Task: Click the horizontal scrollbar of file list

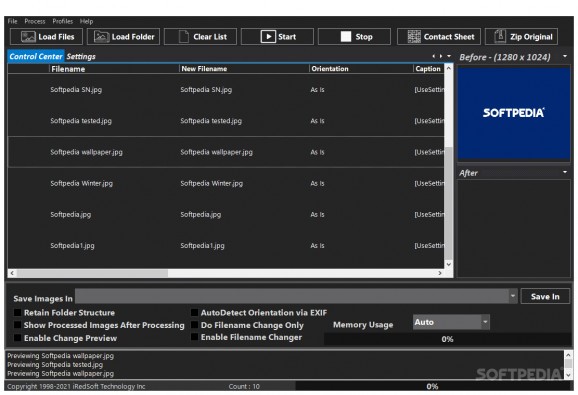Action: tap(226, 273)
